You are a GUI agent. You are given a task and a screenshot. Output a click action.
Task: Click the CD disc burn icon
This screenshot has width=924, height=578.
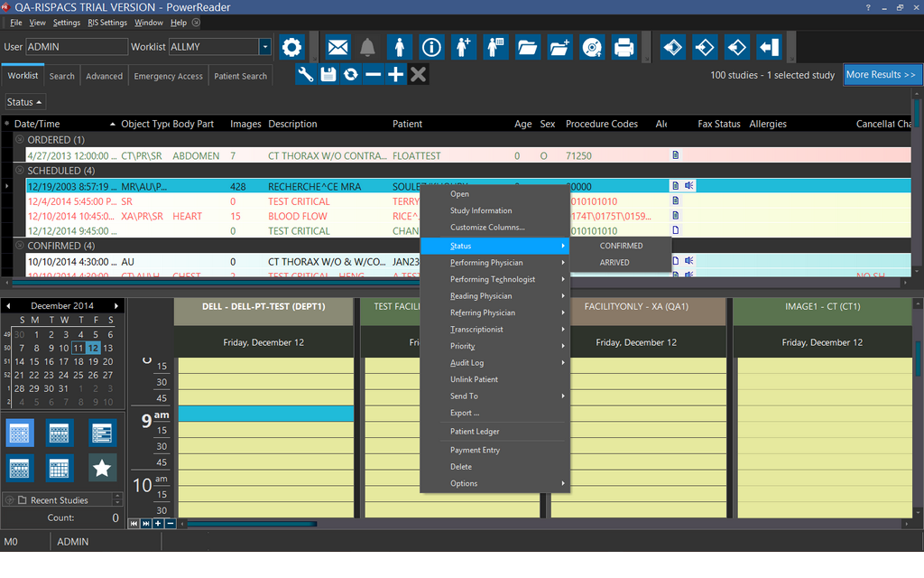click(x=591, y=47)
